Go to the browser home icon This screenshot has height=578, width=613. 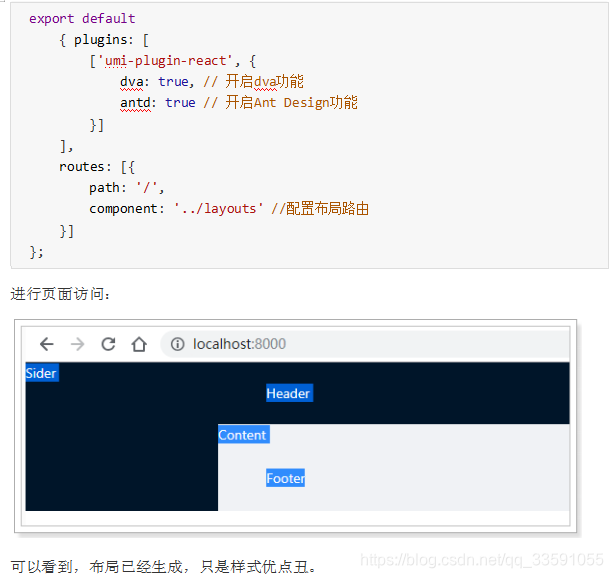139,344
